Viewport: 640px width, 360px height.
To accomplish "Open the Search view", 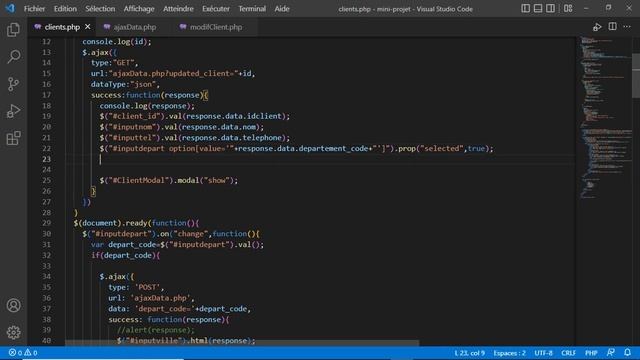I will point(13,57).
